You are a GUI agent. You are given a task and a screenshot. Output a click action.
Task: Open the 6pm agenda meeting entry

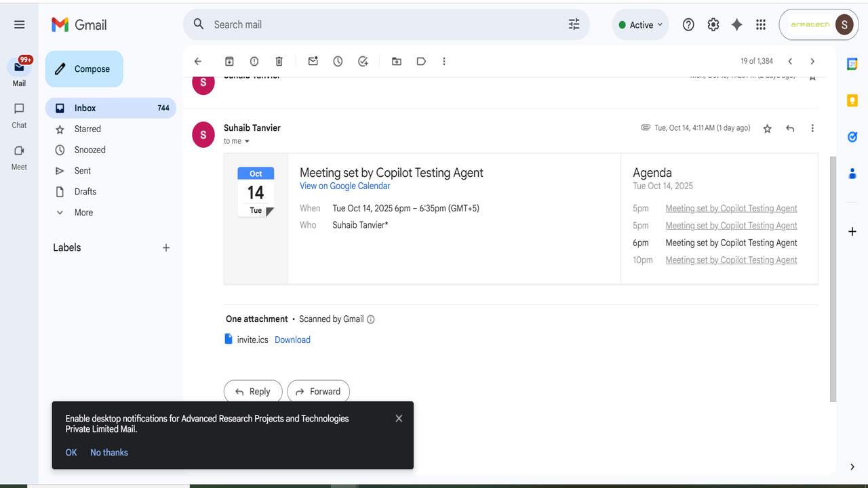coord(731,243)
